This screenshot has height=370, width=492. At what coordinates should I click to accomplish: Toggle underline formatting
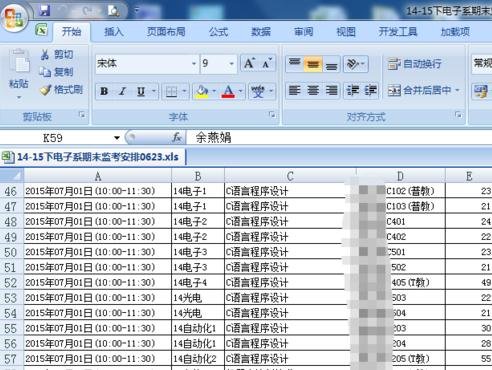(141, 91)
